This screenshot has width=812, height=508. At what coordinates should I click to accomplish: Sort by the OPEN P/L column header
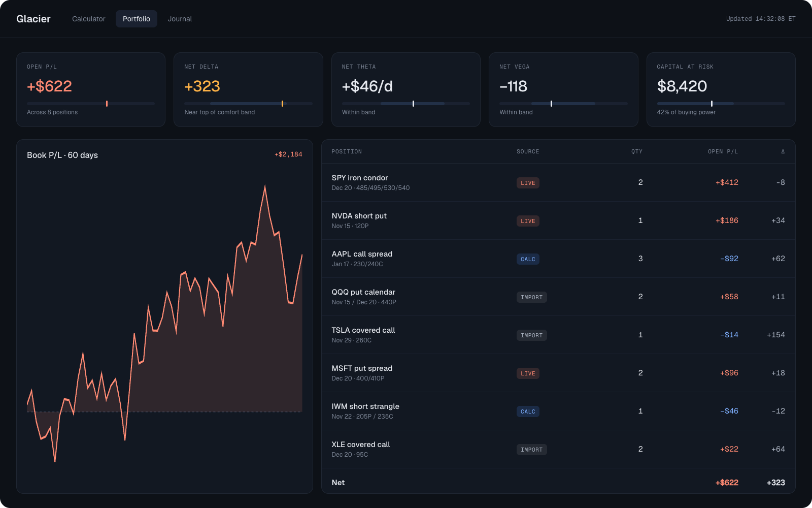point(723,151)
